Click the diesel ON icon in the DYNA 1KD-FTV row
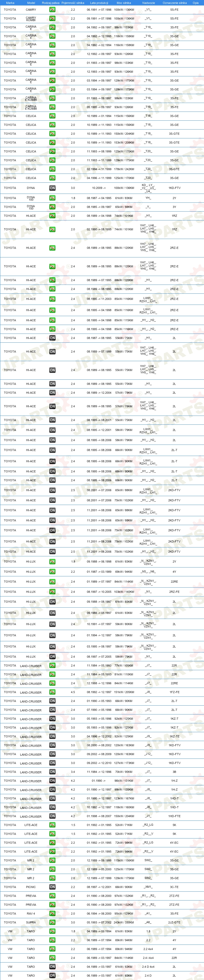This screenshot has height=980, width=204. (x=52, y=188)
